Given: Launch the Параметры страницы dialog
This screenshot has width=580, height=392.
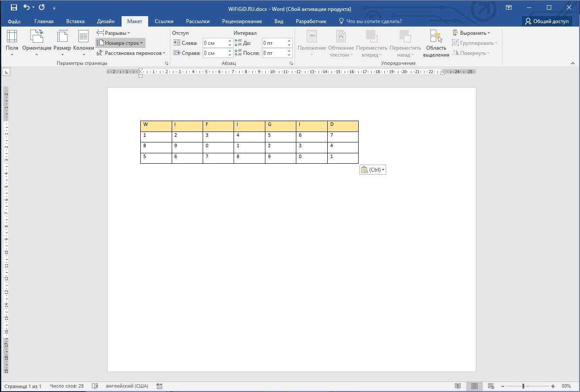Looking at the screenshot, I should tap(166, 64).
